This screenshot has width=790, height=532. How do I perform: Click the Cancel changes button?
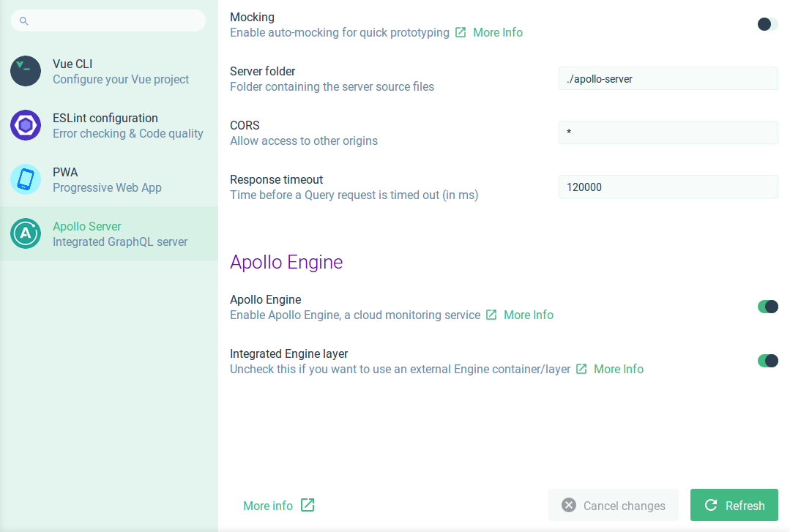click(613, 505)
